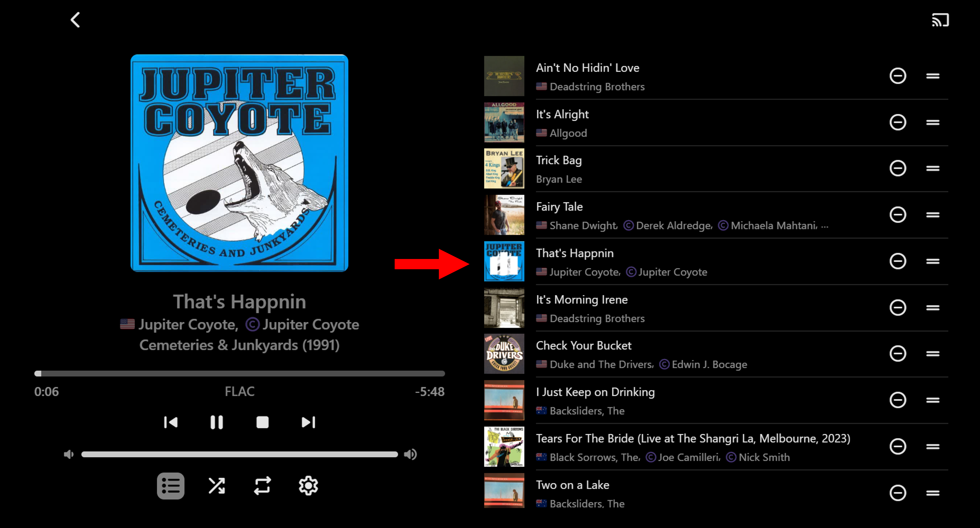This screenshot has width=980, height=528.
Task: Click reorder handle for Check Your Bucket
Action: point(933,354)
